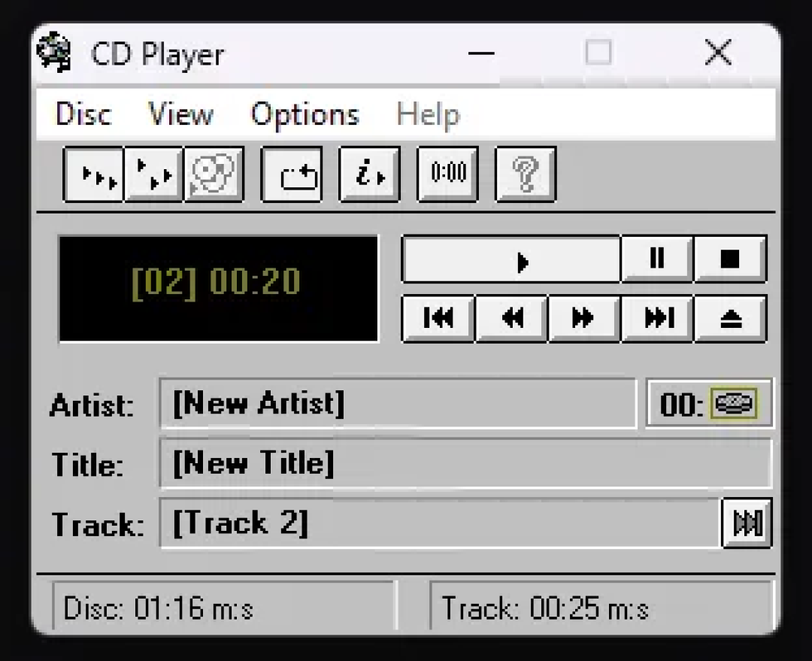Skip to previous track

coord(438,319)
